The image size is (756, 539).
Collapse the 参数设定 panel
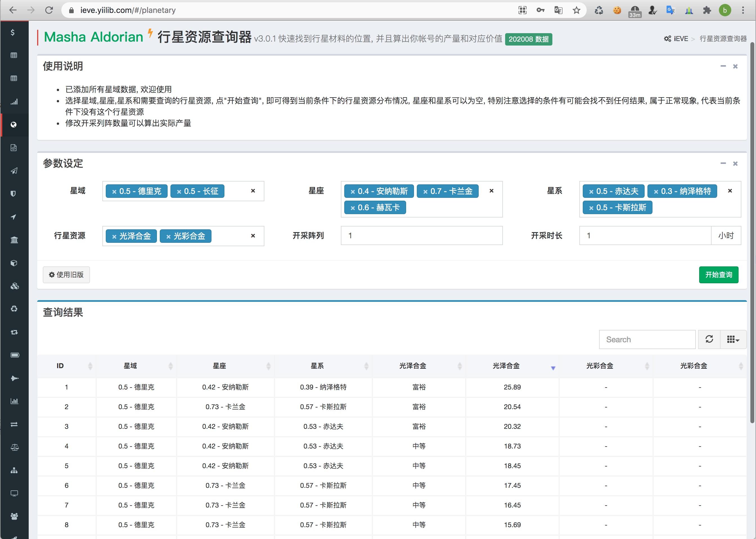[723, 163]
